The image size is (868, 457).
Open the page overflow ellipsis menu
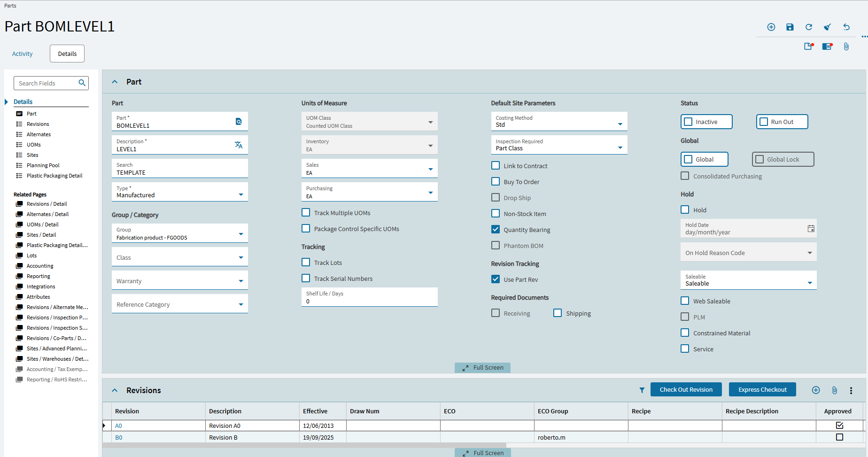pyautogui.click(x=864, y=37)
